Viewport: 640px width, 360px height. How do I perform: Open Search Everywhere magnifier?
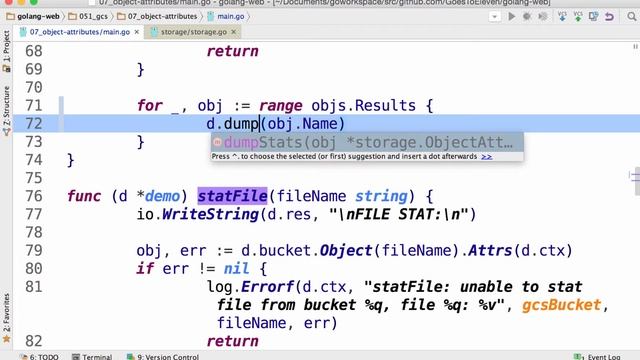coord(631,16)
